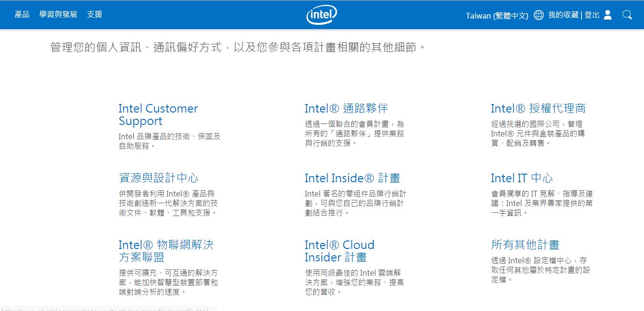Open the 產品 menu

click(21, 14)
